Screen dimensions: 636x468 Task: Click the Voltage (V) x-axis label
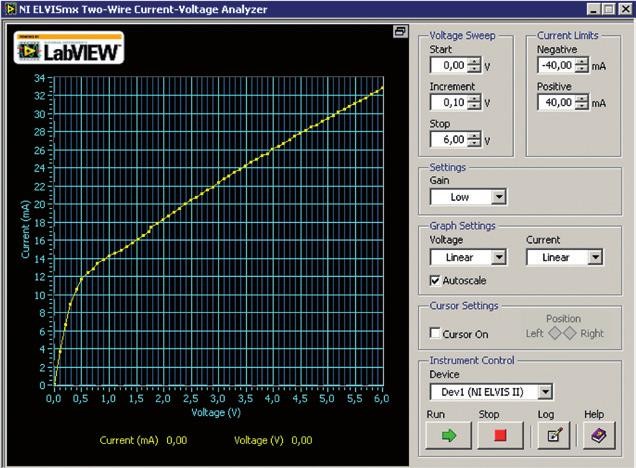click(216, 413)
